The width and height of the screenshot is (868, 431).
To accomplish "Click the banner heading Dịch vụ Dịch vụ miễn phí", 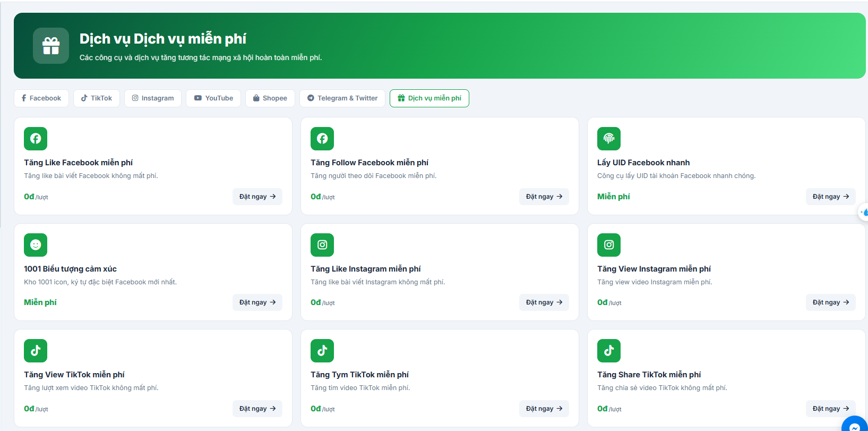I will click(x=163, y=39).
